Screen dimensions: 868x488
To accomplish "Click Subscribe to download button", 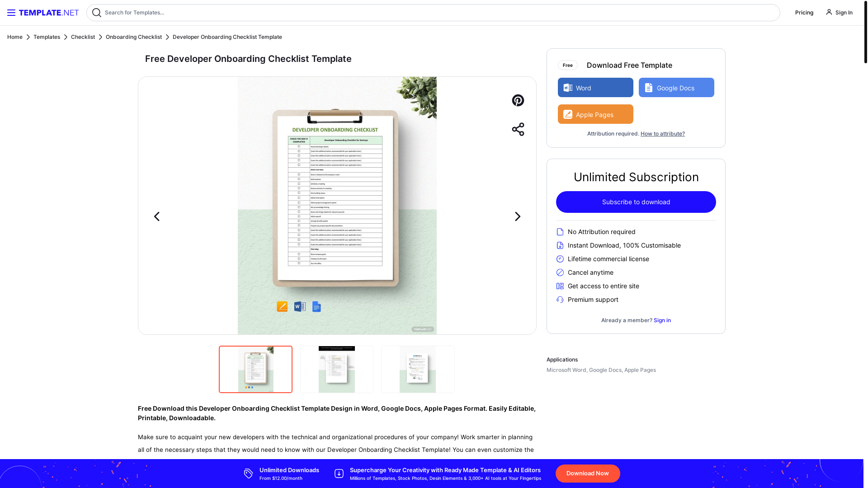I will [636, 202].
